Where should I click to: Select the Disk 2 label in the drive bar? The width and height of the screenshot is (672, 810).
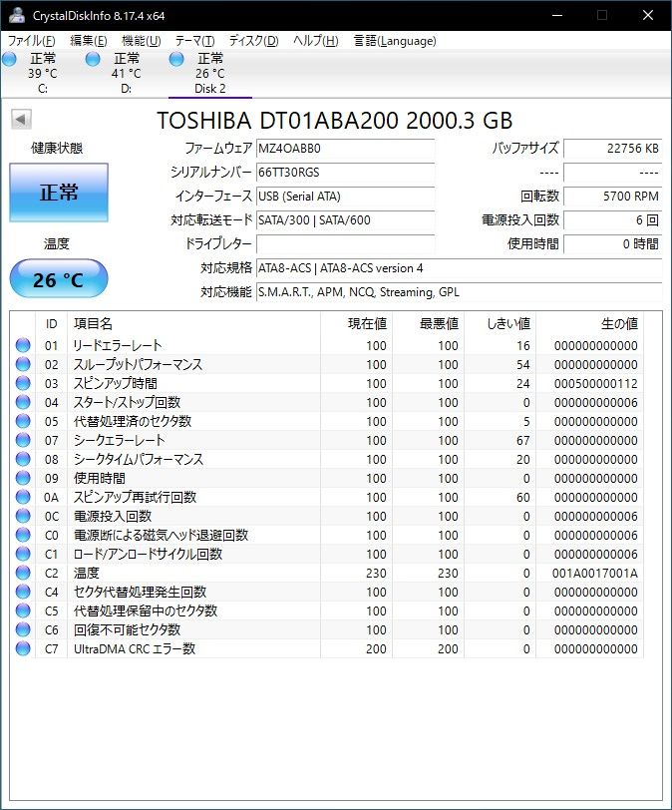210,89
